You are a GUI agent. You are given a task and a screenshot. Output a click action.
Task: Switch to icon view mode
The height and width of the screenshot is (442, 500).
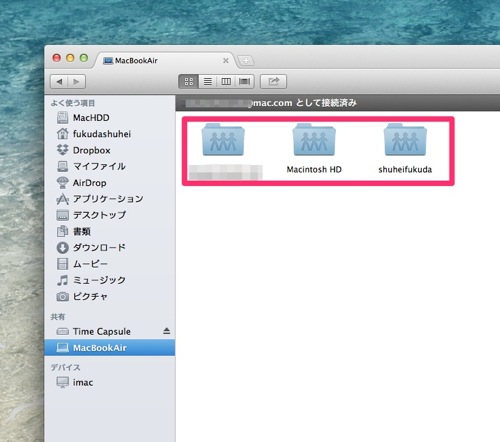[189, 82]
